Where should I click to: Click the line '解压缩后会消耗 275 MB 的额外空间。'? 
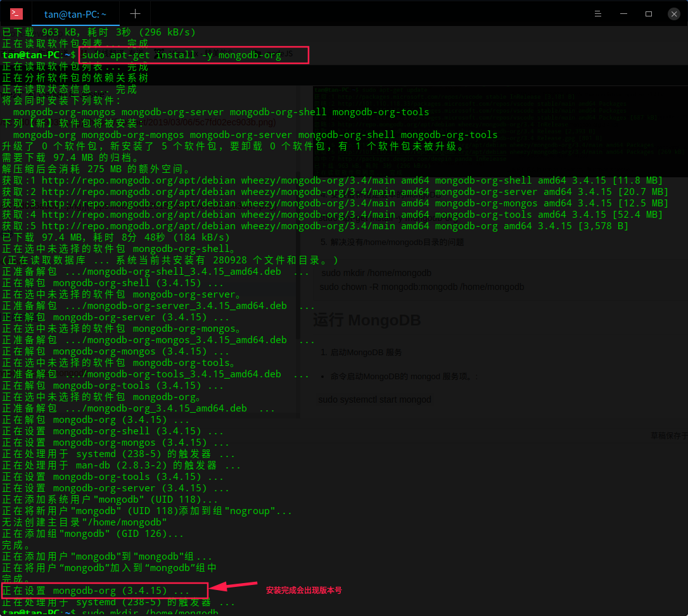pos(96,169)
